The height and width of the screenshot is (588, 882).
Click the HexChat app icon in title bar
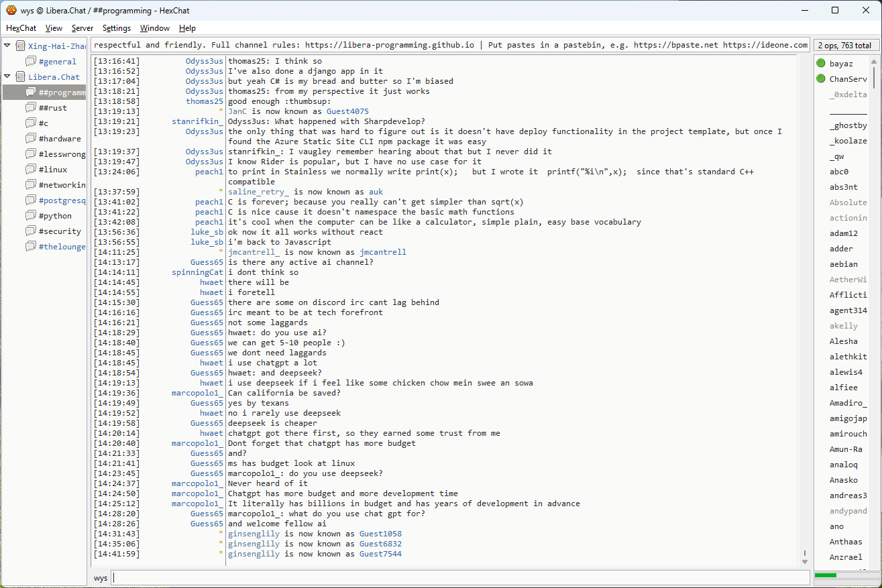coord(11,10)
